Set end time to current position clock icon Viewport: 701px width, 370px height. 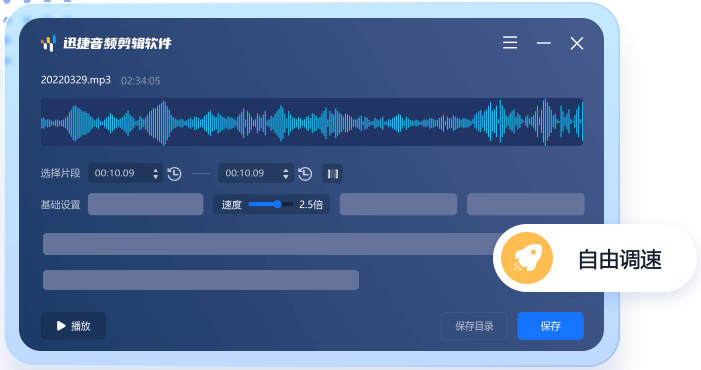click(305, 173)
